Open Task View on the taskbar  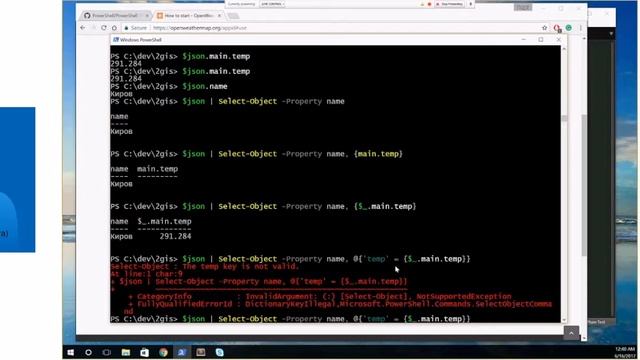tap(107, 352)
